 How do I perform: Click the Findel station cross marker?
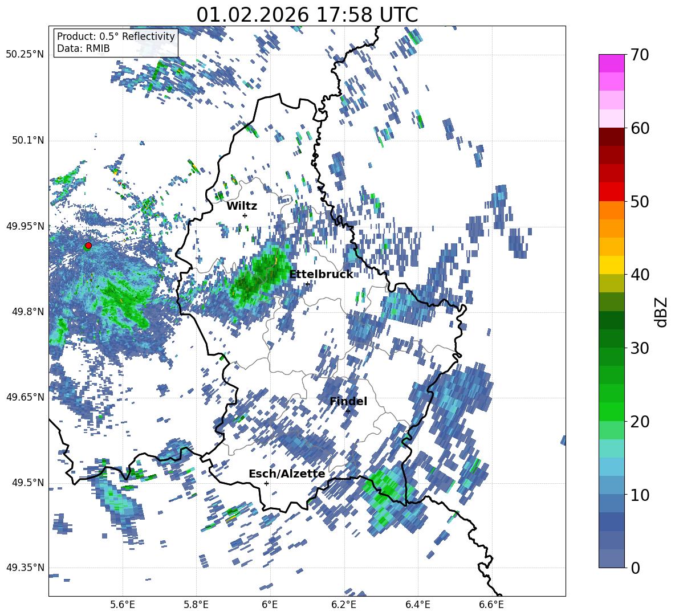point(348,411)
